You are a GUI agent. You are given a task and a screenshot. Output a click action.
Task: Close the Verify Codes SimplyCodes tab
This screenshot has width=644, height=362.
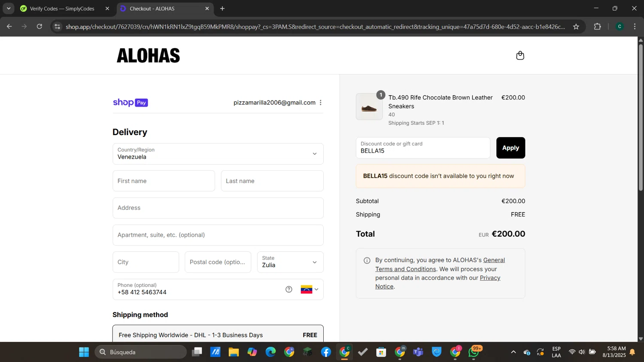pyautogui.click(x=107, y=9)
